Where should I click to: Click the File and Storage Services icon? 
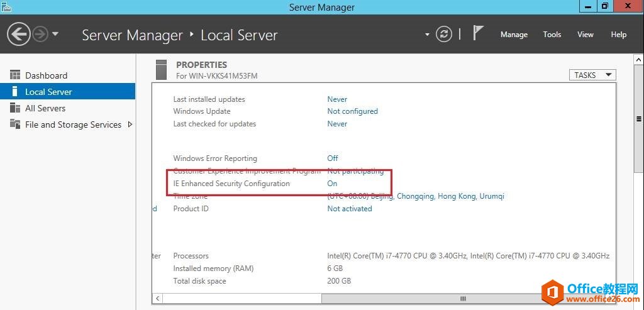[x=15, y=125]
